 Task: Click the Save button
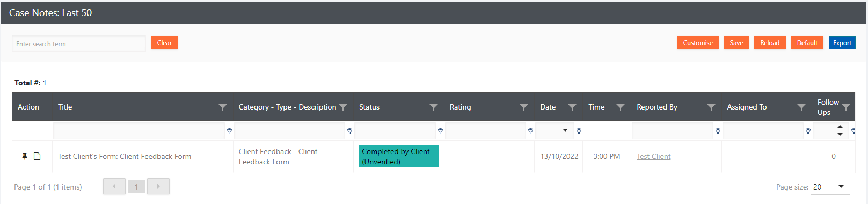pyautogui.click(x=736, y=43)
